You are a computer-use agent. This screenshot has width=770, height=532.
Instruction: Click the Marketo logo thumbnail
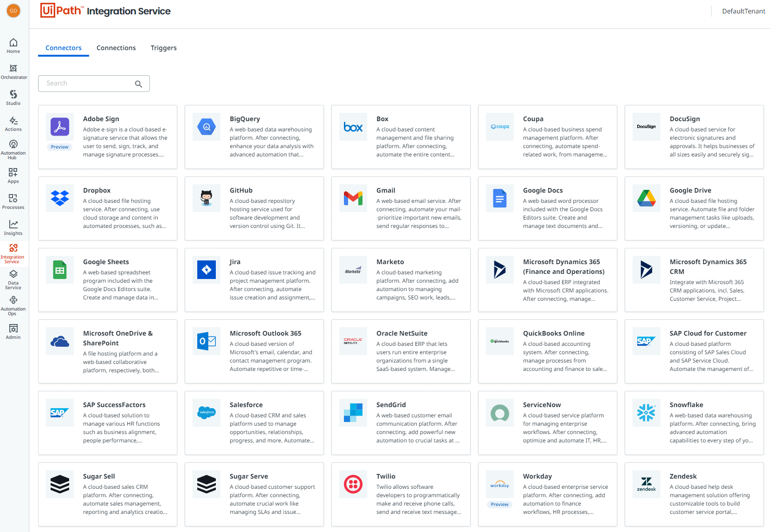click(x=353, y=270)
